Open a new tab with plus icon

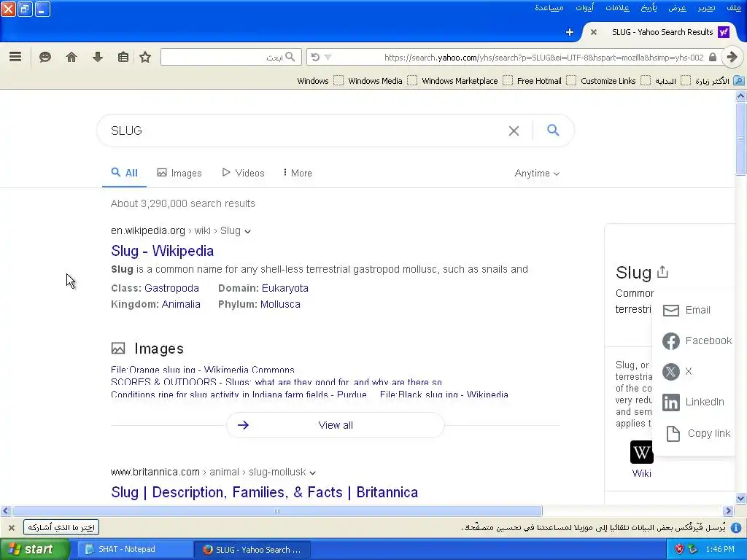pyautogui.click(x=569, y=32)
